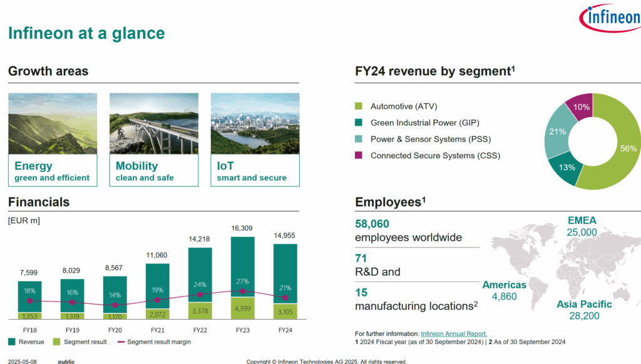Click the Segment result margin legend line
641x364 pixels.
pos(121,341)
